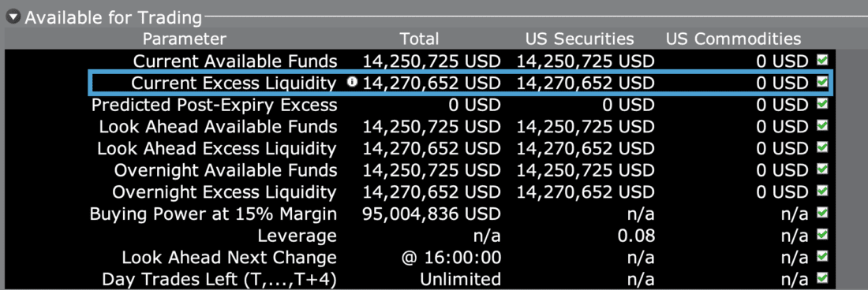Uncheck the Look Ahead Next Change checkbox

point(822,256)
